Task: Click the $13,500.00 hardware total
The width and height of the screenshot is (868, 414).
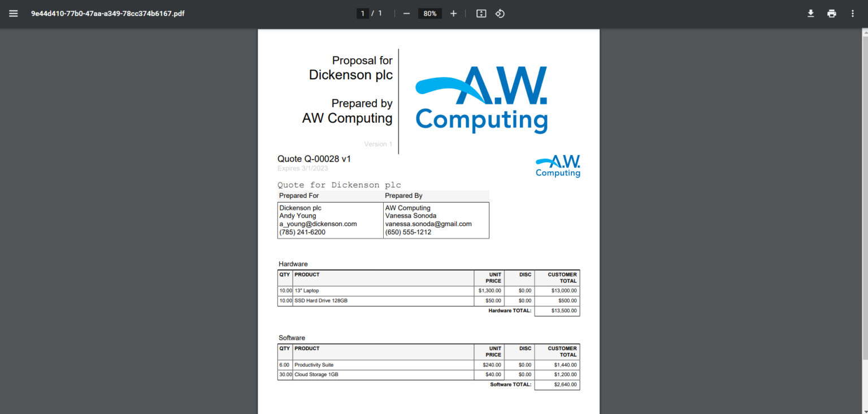Action: tap(564, 310)
